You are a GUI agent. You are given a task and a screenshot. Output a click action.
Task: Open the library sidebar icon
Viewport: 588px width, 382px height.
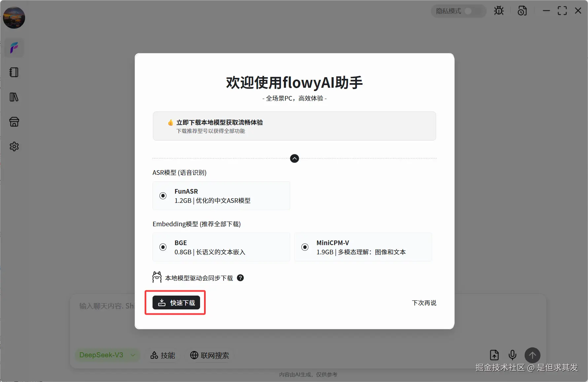click(x=14, y=97)
